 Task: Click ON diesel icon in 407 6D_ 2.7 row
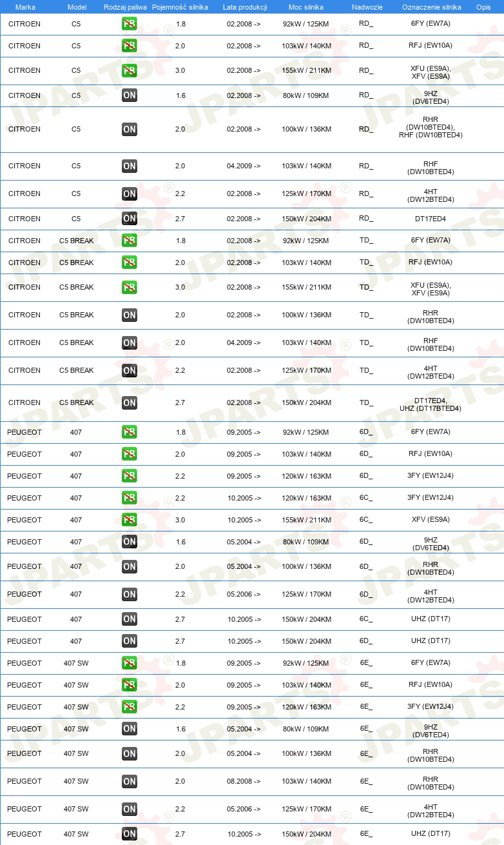click(x=130, y=641)
